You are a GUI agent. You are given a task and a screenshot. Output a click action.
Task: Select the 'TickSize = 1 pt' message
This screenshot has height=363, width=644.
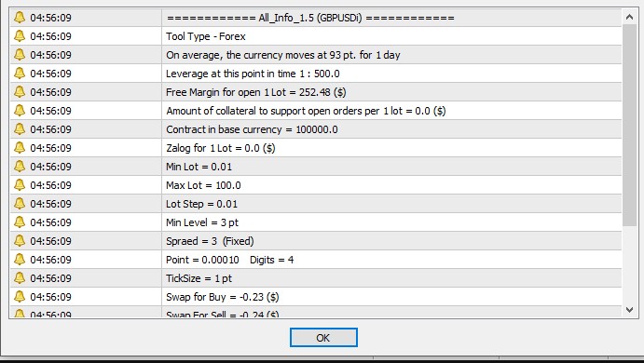(x=199, y=278)
